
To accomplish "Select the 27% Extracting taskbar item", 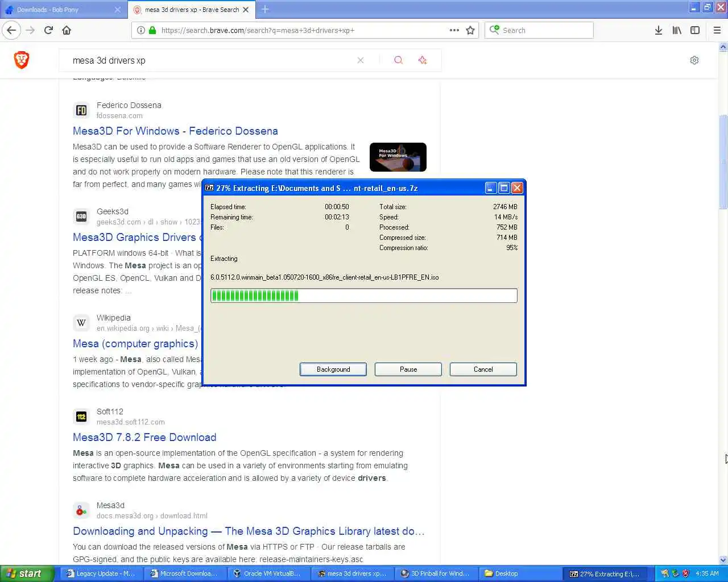I will point(605,573).
